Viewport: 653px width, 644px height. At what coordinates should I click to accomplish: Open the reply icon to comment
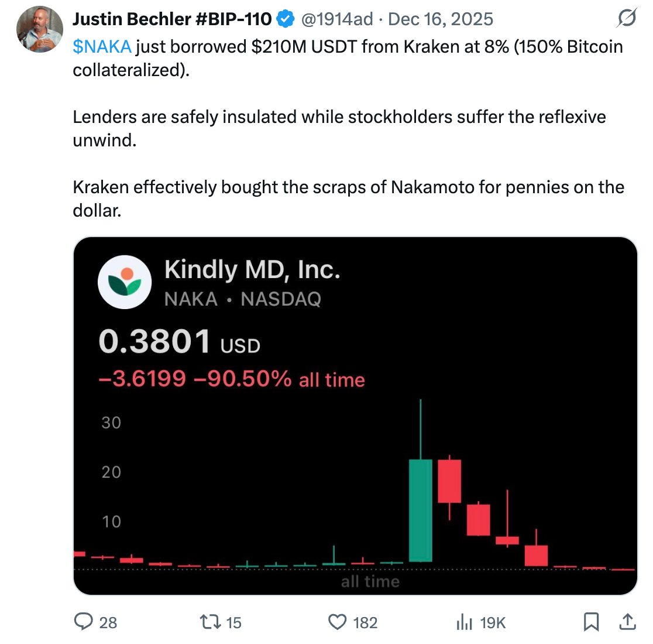pos(84,622)
